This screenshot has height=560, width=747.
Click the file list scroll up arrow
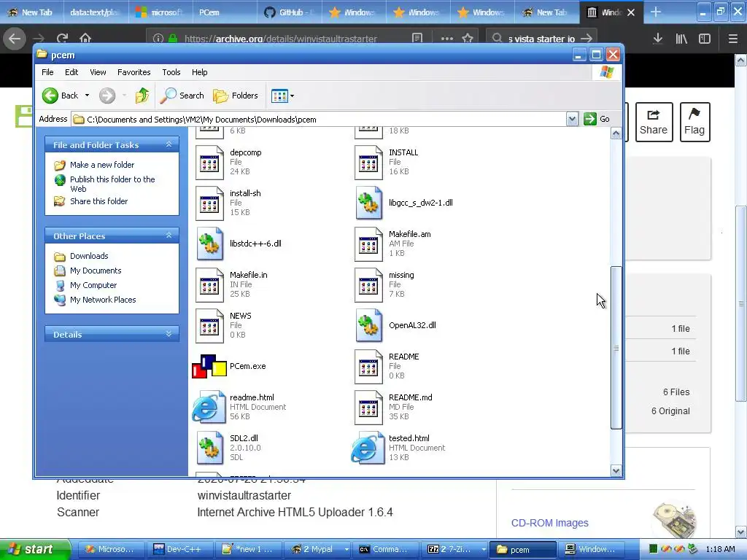coord(616,133)
